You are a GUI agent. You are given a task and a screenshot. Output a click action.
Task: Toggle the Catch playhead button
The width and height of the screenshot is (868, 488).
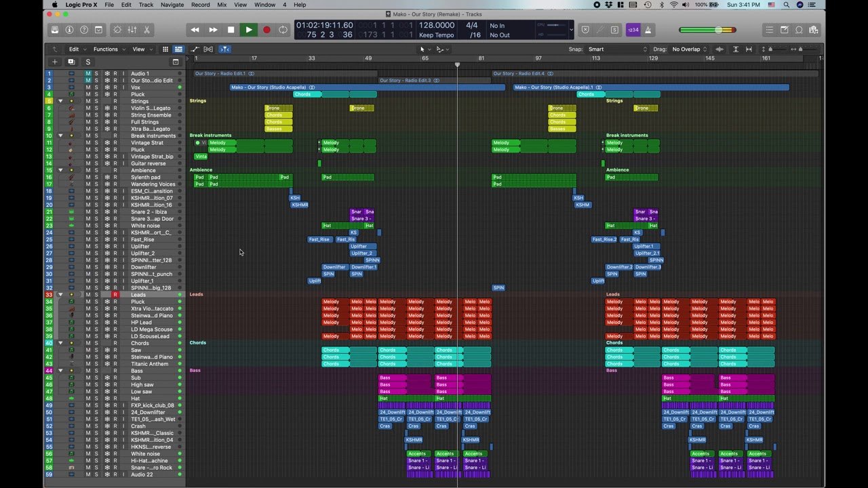click(224, 49)
